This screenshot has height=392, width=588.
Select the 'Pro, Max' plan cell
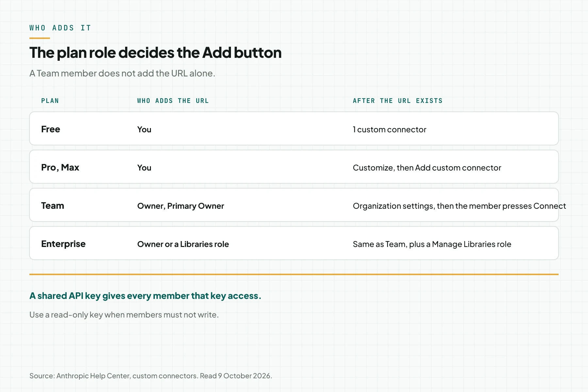60,168
